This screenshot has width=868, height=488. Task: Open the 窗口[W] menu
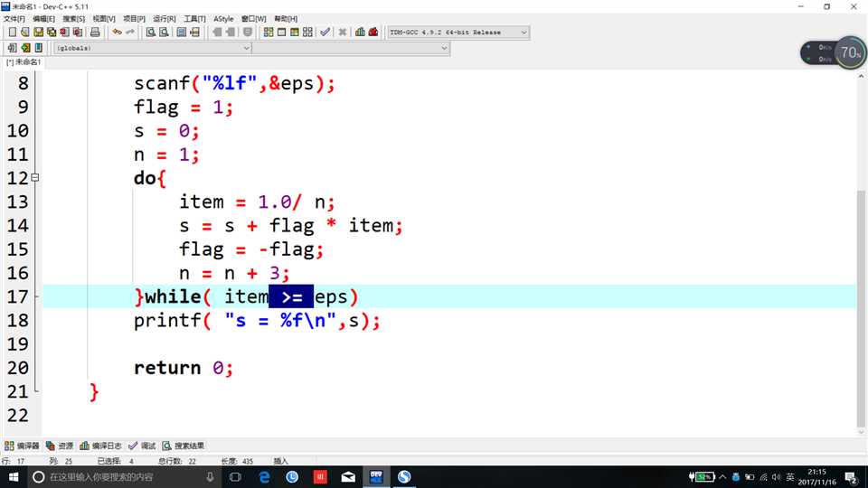(x=253, y=19)
